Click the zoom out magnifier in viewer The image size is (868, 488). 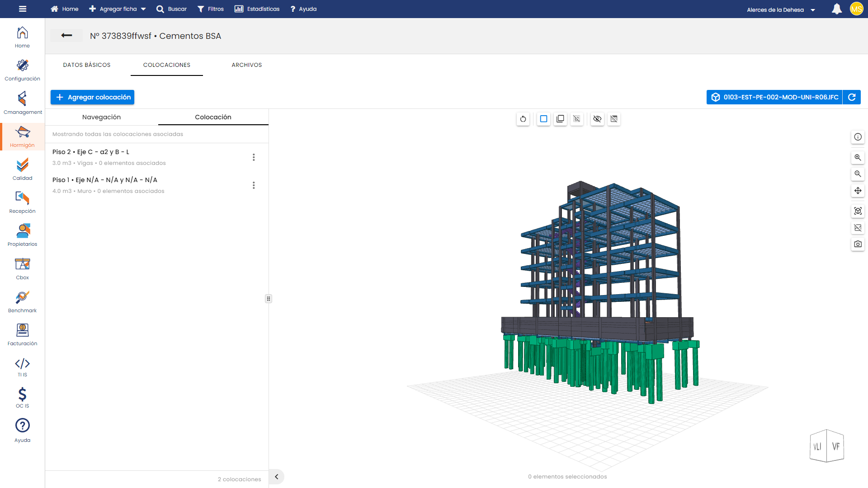858,174
